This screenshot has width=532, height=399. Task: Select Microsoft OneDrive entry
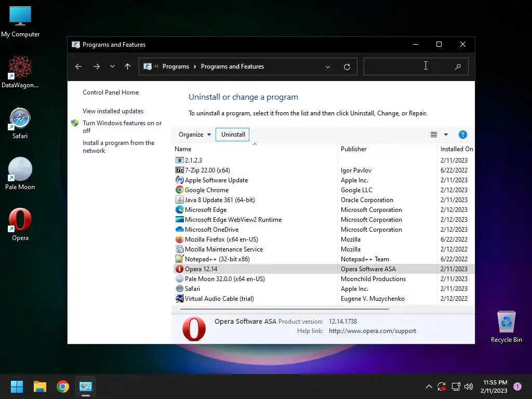(324, 229)
